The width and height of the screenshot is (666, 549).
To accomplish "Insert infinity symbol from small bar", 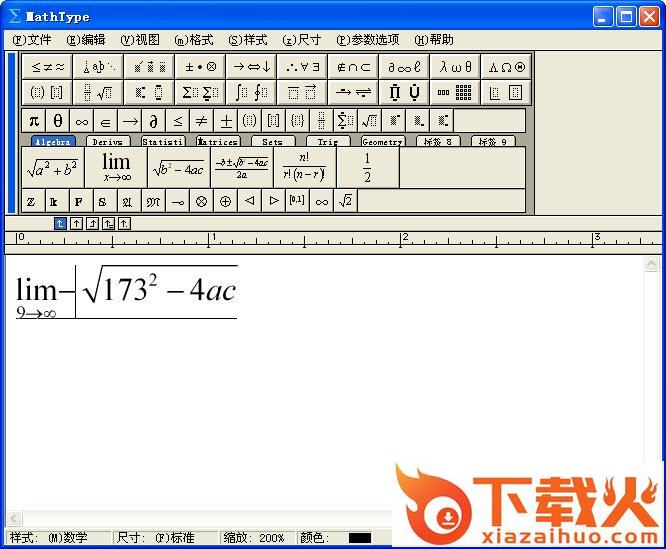I will (82, 121).
